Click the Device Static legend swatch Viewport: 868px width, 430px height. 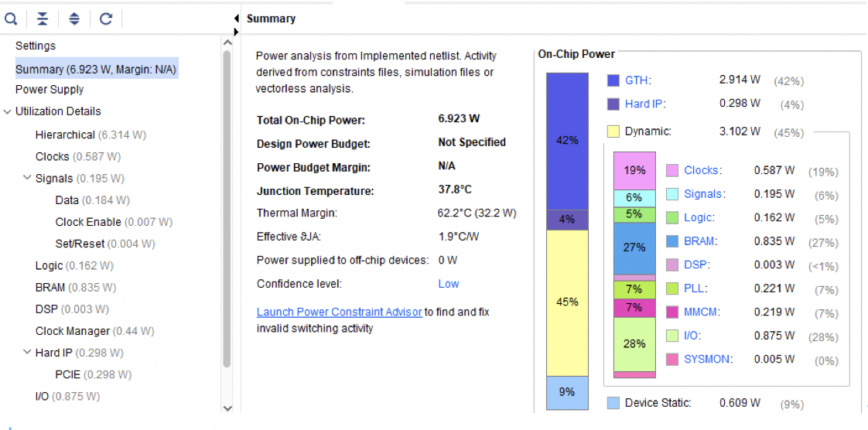coord(613,403)
